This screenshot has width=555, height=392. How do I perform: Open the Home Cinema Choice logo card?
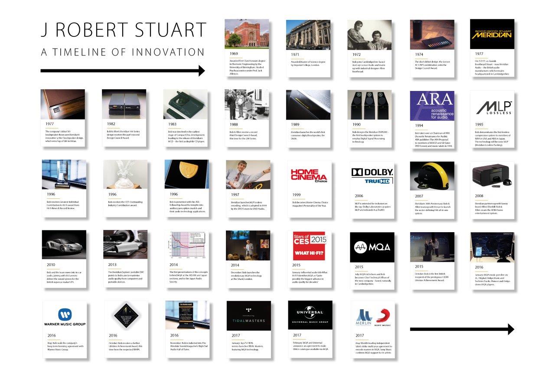pyautogui.click(x=309, y=175)
